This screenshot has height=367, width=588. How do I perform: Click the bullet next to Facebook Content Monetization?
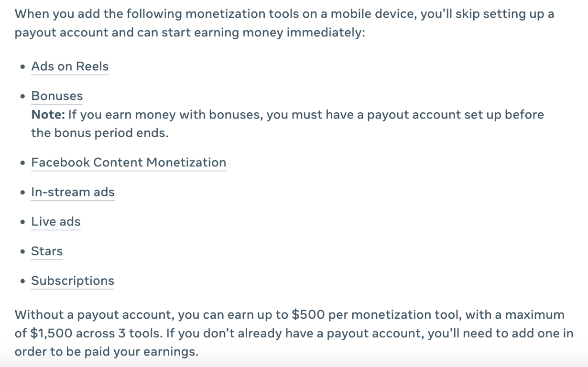pos(23,163)
